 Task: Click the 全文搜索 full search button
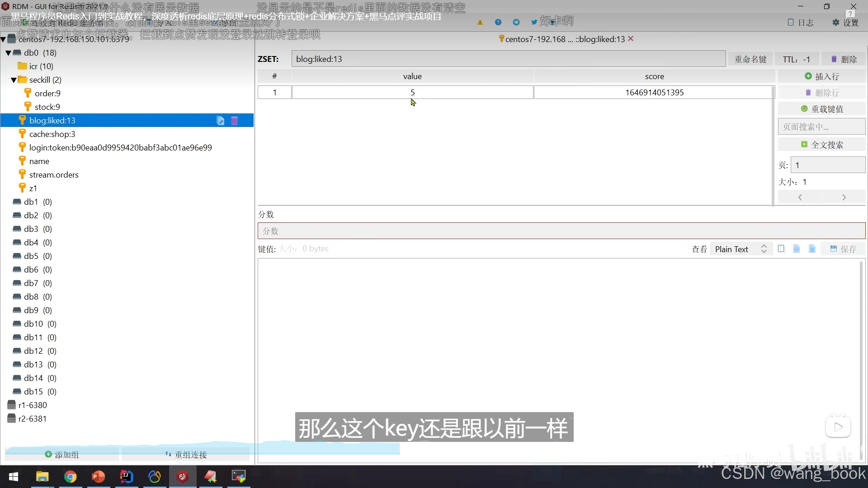pyautogui.click(x=822, y=145)
